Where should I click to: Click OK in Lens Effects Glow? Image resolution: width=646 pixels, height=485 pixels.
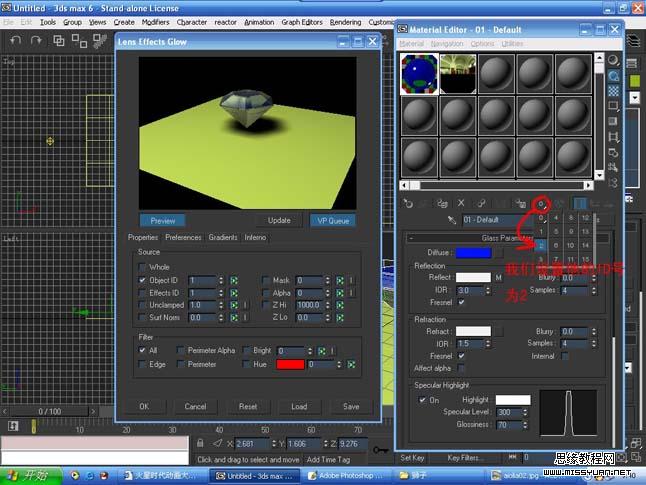(x=144, y=407)
